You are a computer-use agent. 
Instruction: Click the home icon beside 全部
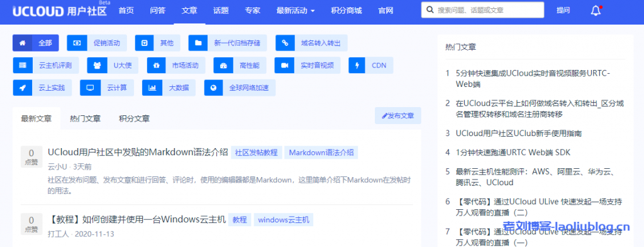coord(23,43)
